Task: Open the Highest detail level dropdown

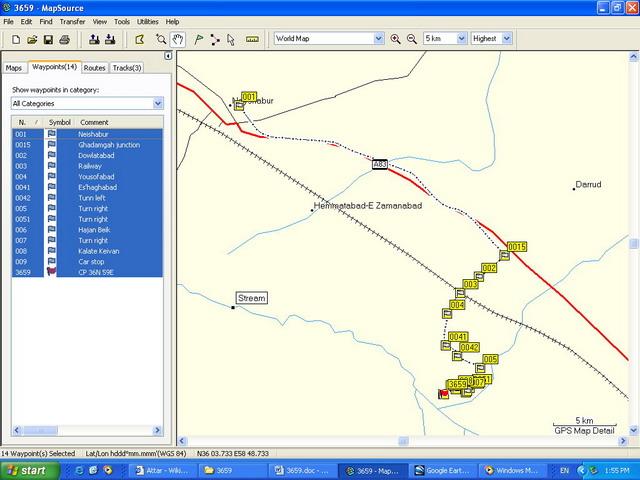Action: [x=507, y=38]
